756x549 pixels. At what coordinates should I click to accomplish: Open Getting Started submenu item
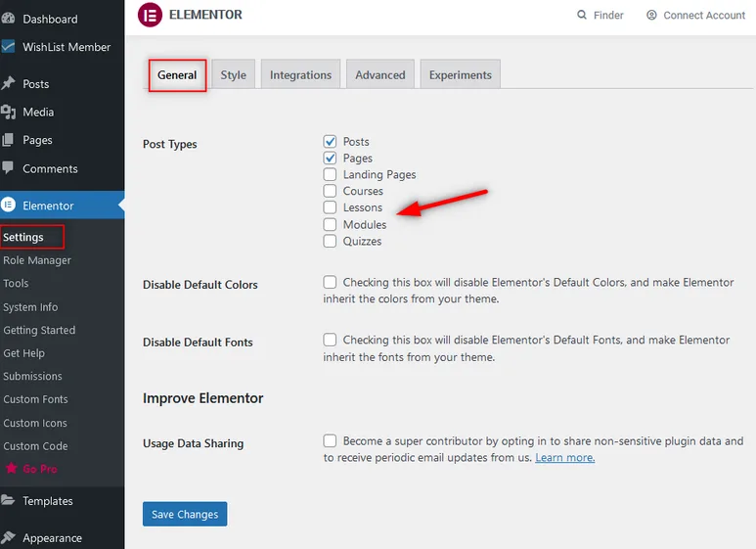click(x=39, y=330)
